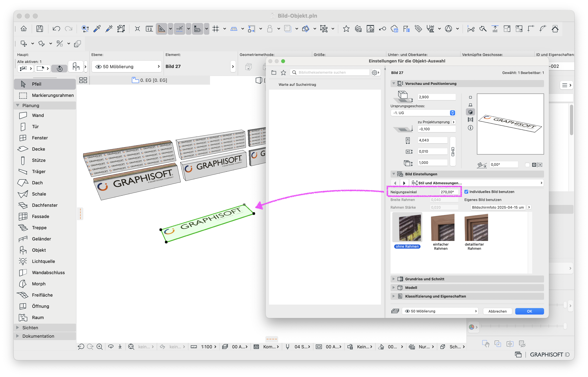This screenshot has height=377, width=588.
Task: Open Stil und Abmessungen page selector
Action: [477, 183]
